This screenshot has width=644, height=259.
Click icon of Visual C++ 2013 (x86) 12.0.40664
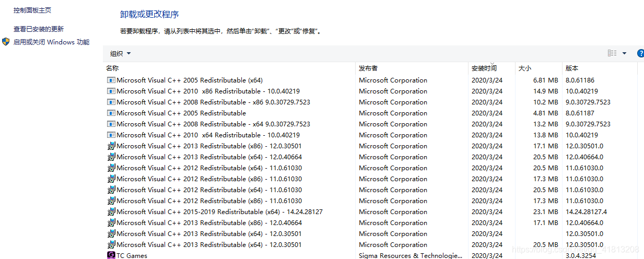click(x=111, y=223)
